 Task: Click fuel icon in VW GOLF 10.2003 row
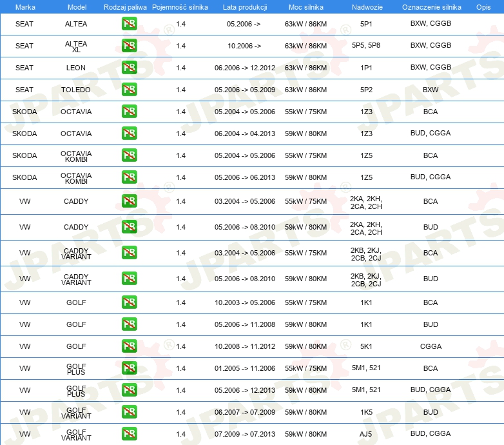129,302
